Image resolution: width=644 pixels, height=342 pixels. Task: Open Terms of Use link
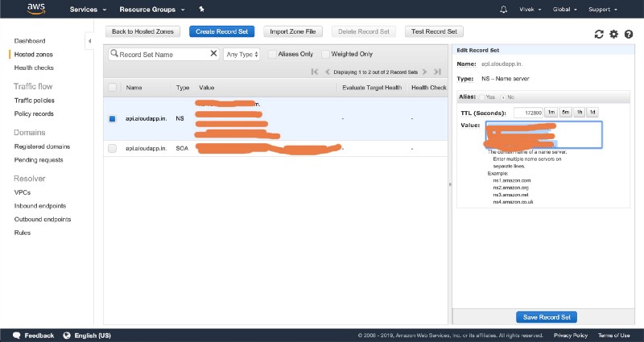[613, 336]
